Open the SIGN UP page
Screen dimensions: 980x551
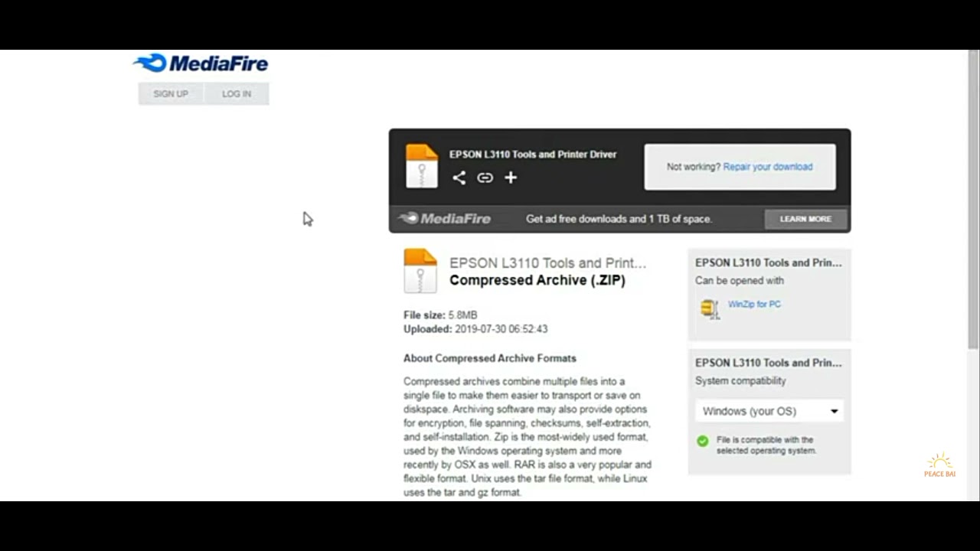pyautogui.click(x=171, y=93)
